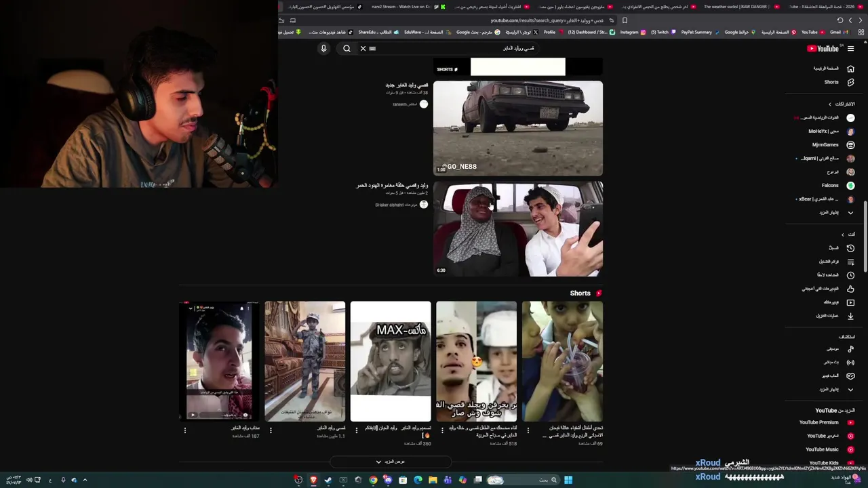This screenshot has height=488, width=868.
Task: Start voice search with the microphone icon
Action: (323, 48)
